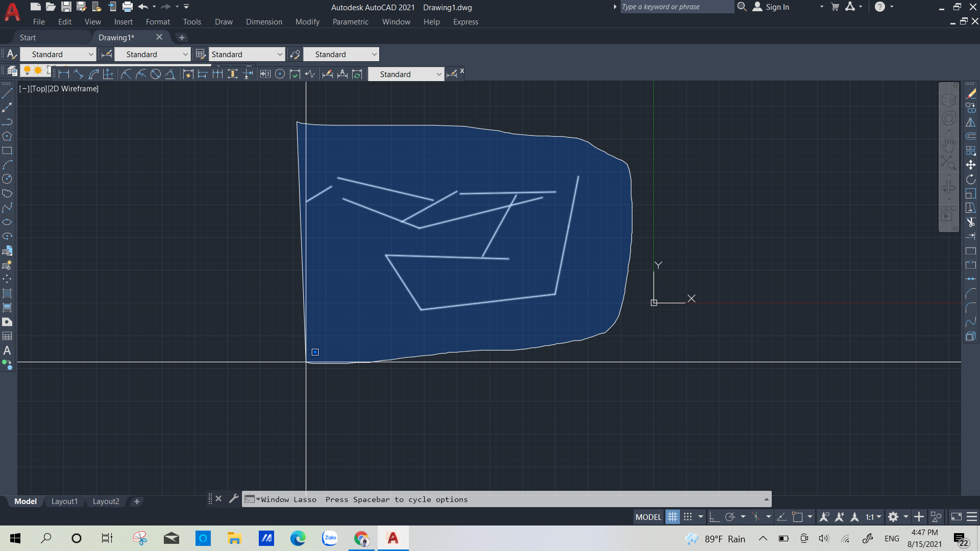Image resolution: width=980 pixels, height=551 pixels.
Task: Select the Aligned dimension tool
Action: [79, 74]
